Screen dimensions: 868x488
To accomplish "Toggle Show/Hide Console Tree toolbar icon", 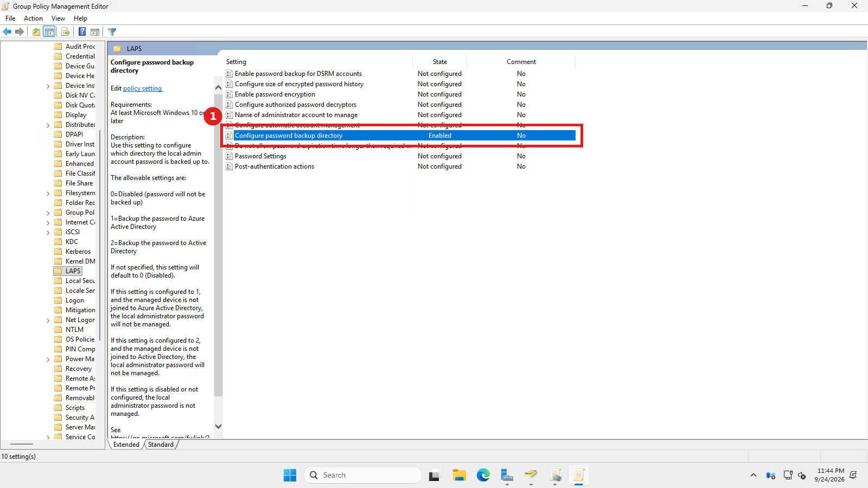I will point(49,32).
